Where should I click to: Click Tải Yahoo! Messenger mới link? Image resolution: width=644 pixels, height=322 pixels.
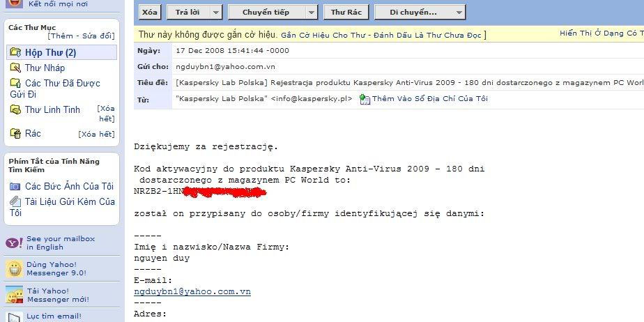click(x=58, y=295)
